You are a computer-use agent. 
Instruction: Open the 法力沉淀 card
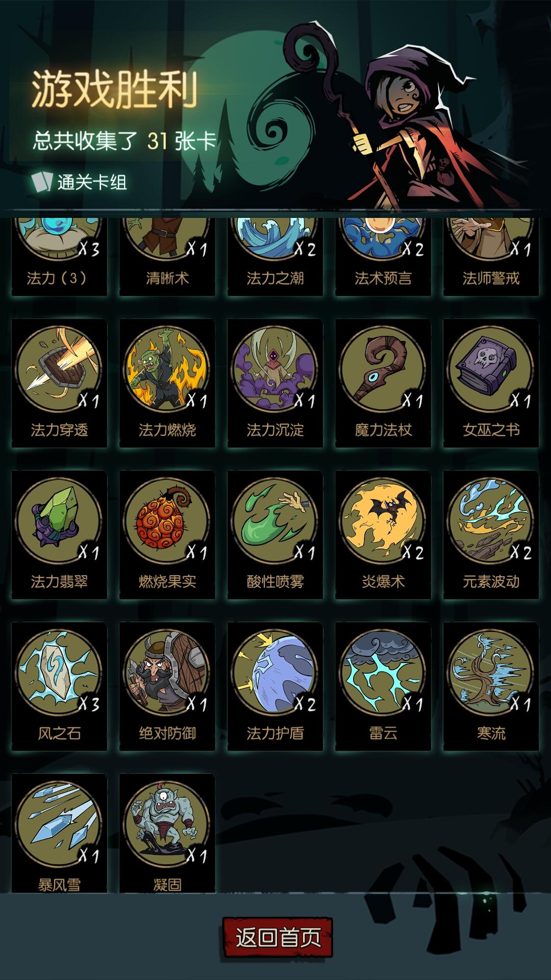(275, 383)
